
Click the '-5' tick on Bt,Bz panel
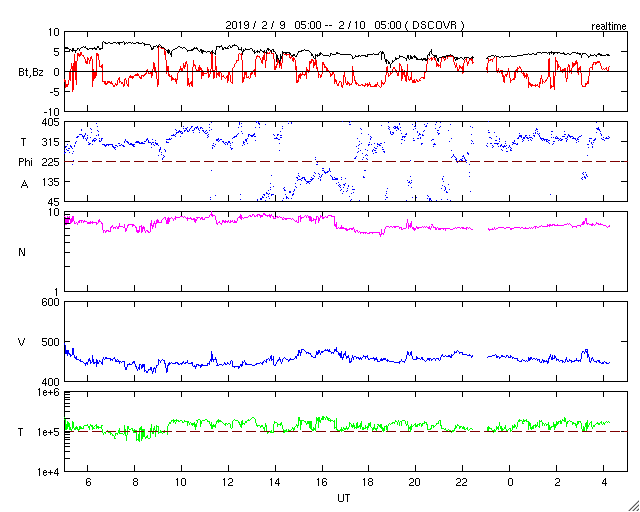[x=54, y=92]
